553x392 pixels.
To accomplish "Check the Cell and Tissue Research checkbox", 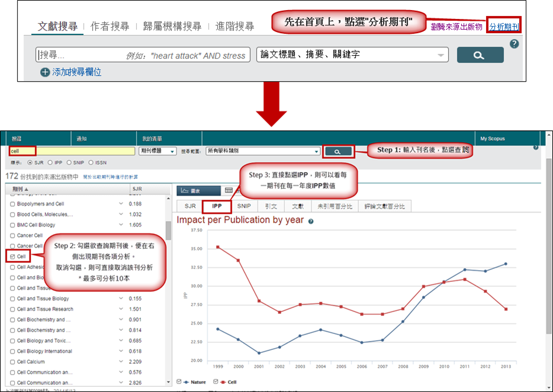I will 12,310.
